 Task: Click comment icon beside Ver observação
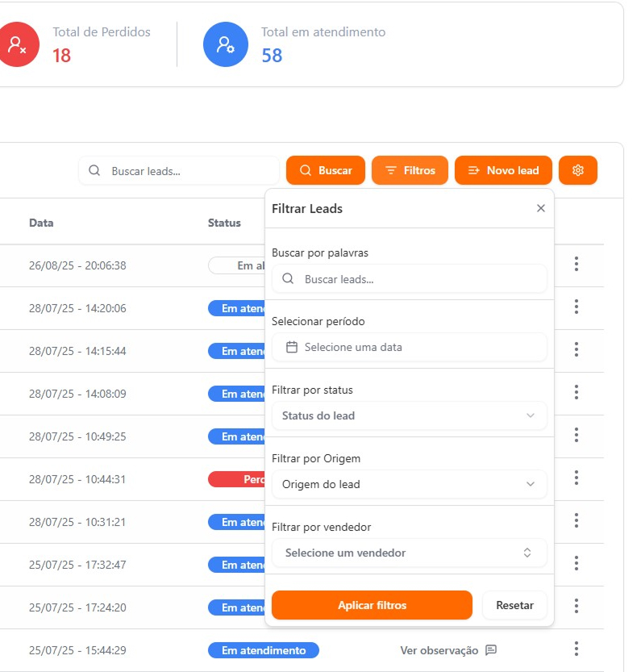click(x=490, y=650)
